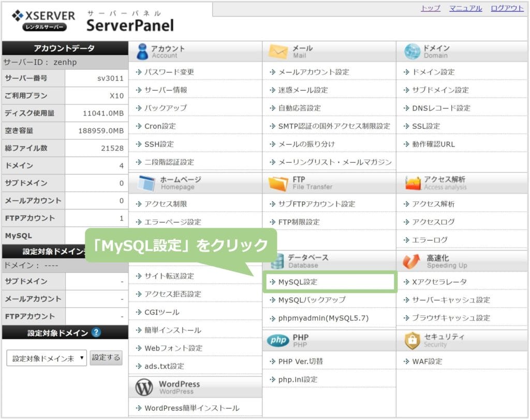The height and width of the screenshot is (420, 530).
Task: Click the Account person icon
Action: (x=142, y=52)
